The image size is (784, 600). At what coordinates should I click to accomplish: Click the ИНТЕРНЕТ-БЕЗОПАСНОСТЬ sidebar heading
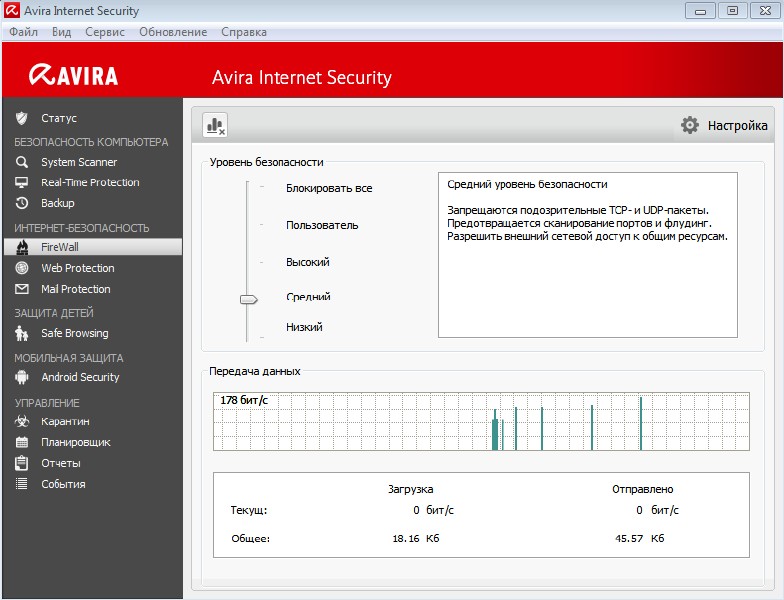point(82,228)
